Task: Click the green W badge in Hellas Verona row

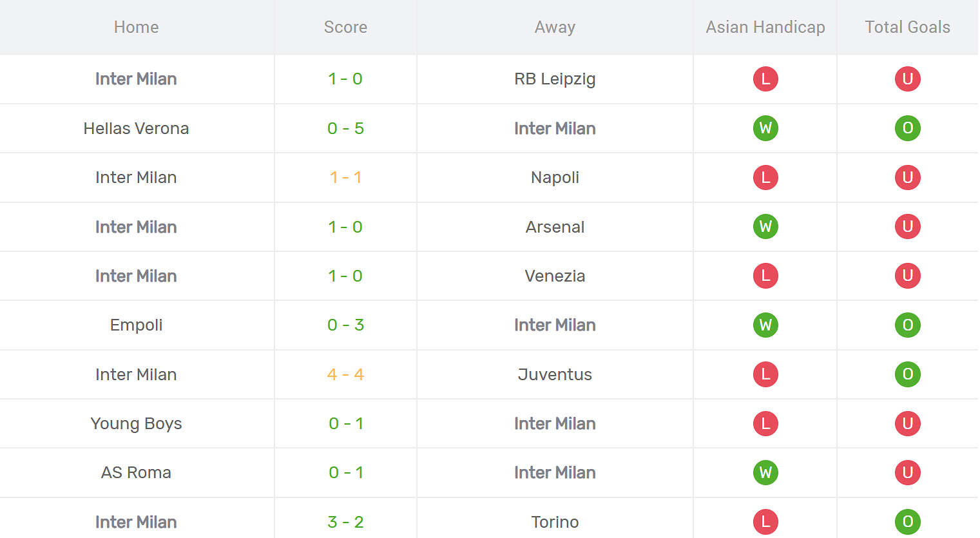Action: click(x=765, y=128)
